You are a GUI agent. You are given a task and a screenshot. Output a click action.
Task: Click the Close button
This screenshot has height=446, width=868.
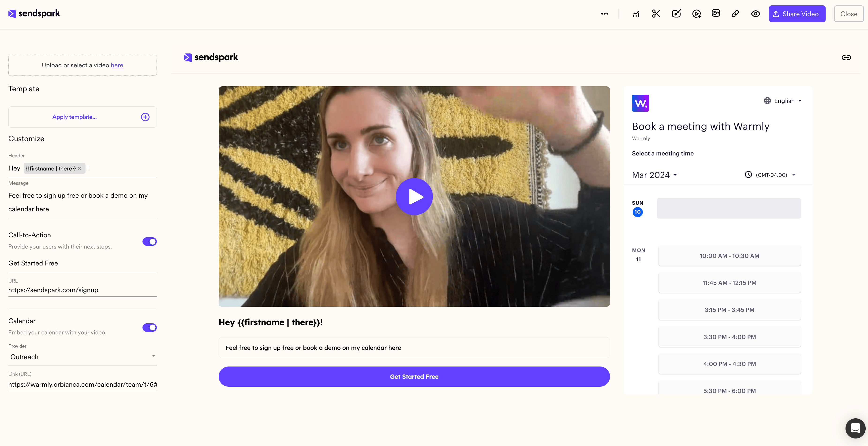tap(849, 14)
